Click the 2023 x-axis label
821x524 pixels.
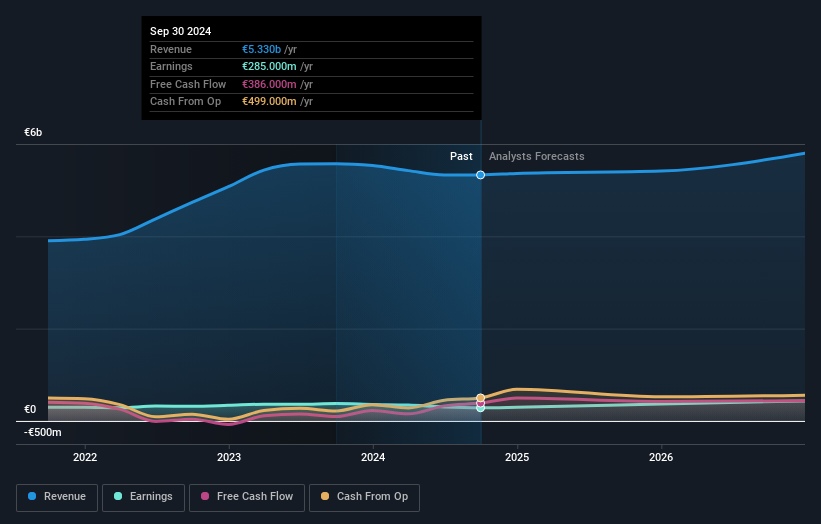point(229,458)
